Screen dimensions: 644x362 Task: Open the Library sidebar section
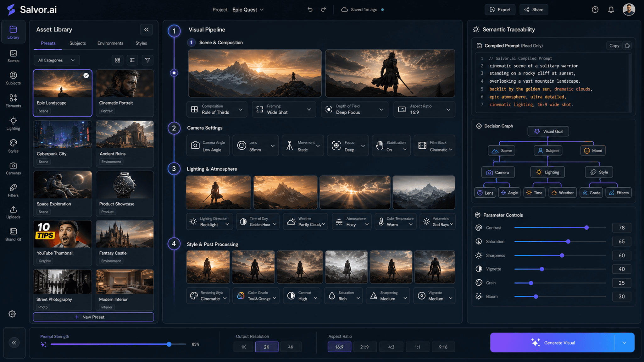click(13, 32)
